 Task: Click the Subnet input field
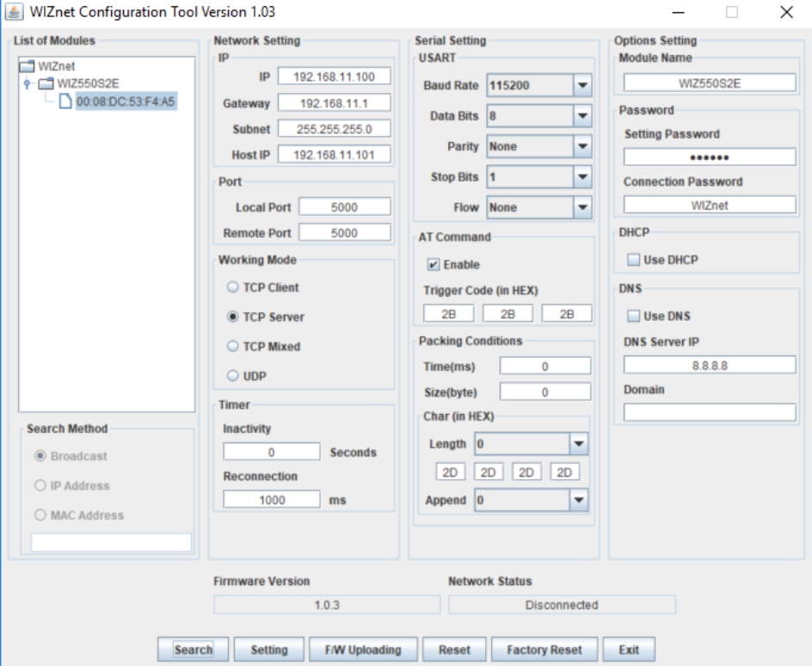click(334, 129)
